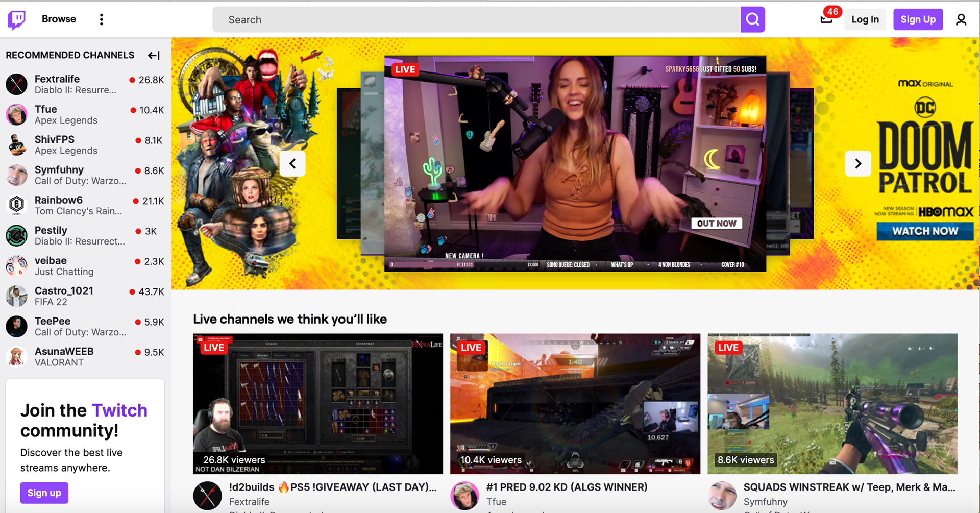Image resolution: width=980 pixels, height=513 pixels.
Task: Click Sign up in Join Twitch panel
Action: point(44,493)
